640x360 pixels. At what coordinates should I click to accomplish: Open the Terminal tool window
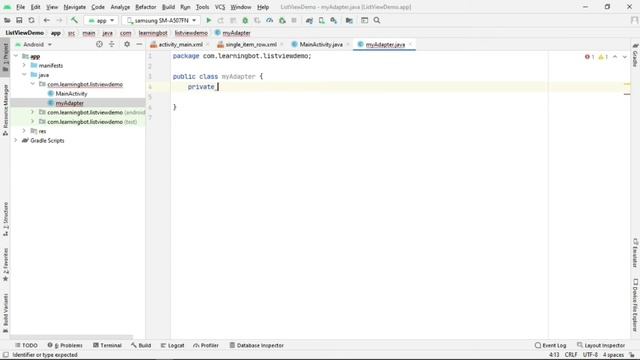[x=107, y=345]
